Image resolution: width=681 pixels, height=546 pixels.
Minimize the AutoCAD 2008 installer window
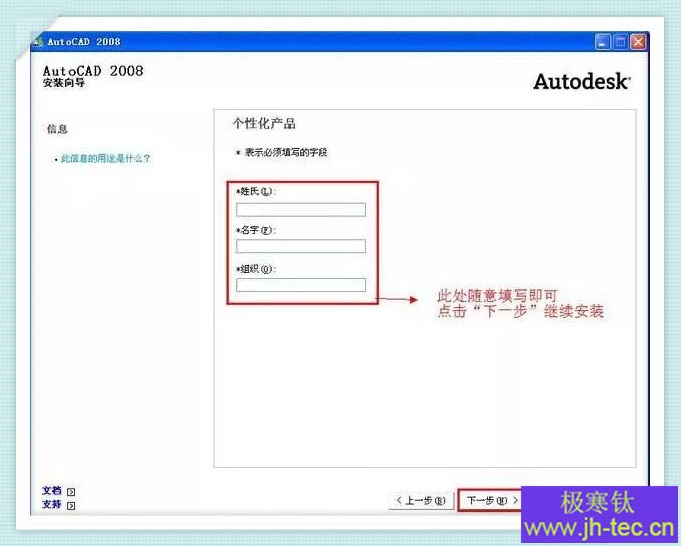(x=602, y=42)
